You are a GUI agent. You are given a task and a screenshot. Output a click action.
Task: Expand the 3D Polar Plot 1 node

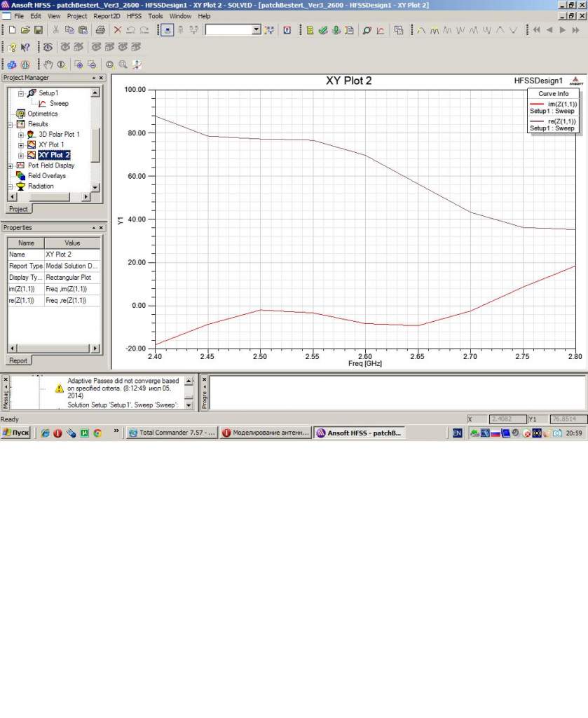coord(21,134)
